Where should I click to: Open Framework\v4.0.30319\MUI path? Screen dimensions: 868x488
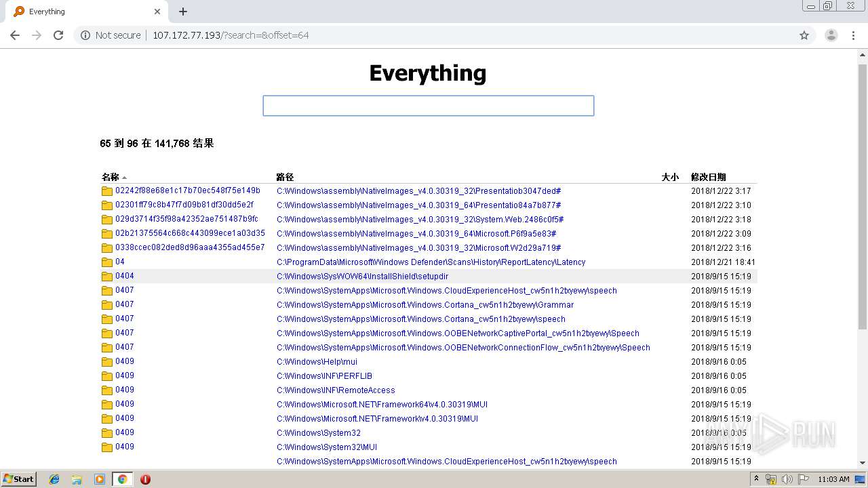[x=378, y=419]
